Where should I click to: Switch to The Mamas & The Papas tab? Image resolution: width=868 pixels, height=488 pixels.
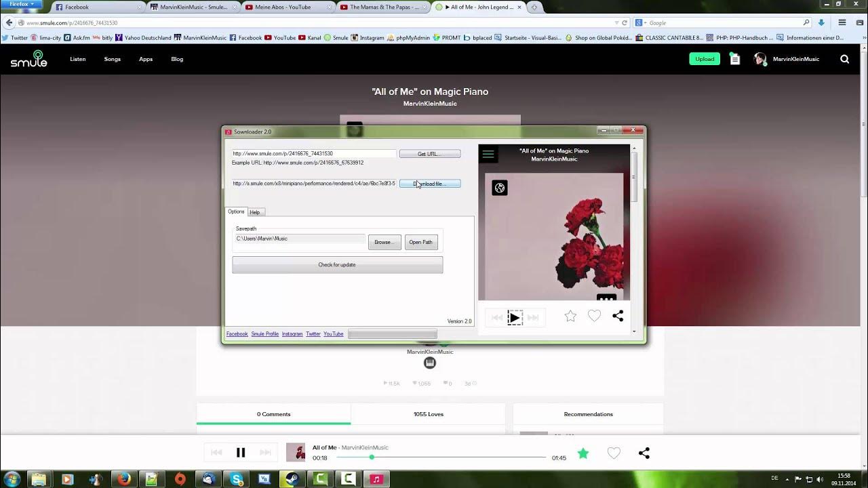click(x=383, y=7)
